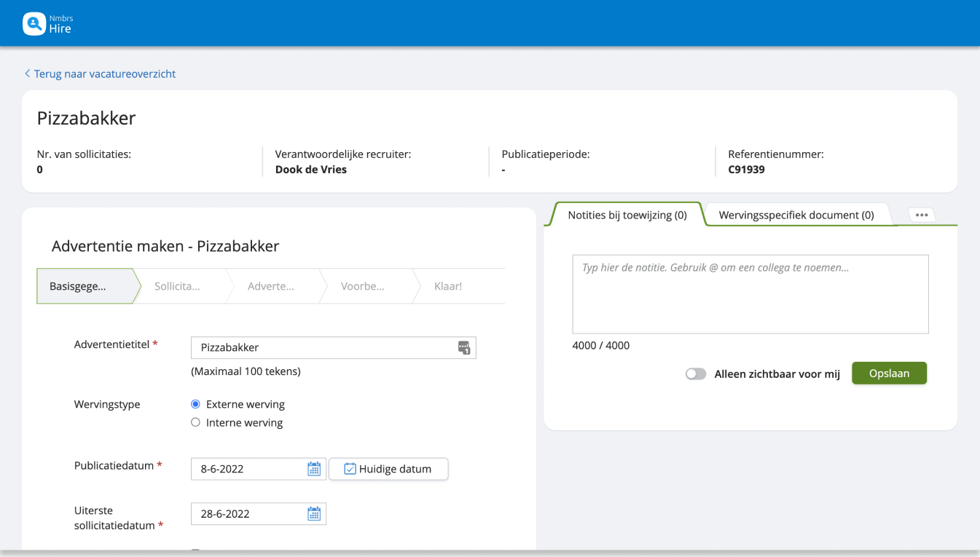Switch to Wervingsspecifiek document tab
This screenshot has height=557, width=980.
[796, 215]
